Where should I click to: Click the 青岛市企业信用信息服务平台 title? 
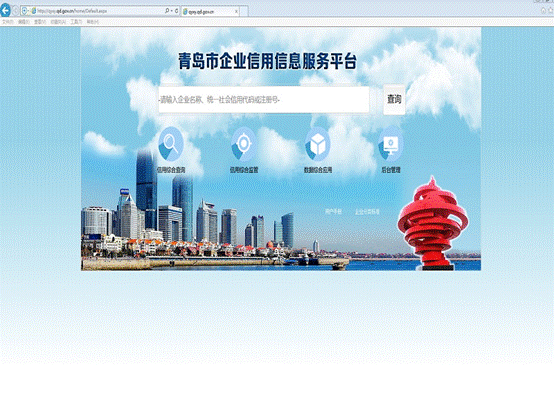267,61
